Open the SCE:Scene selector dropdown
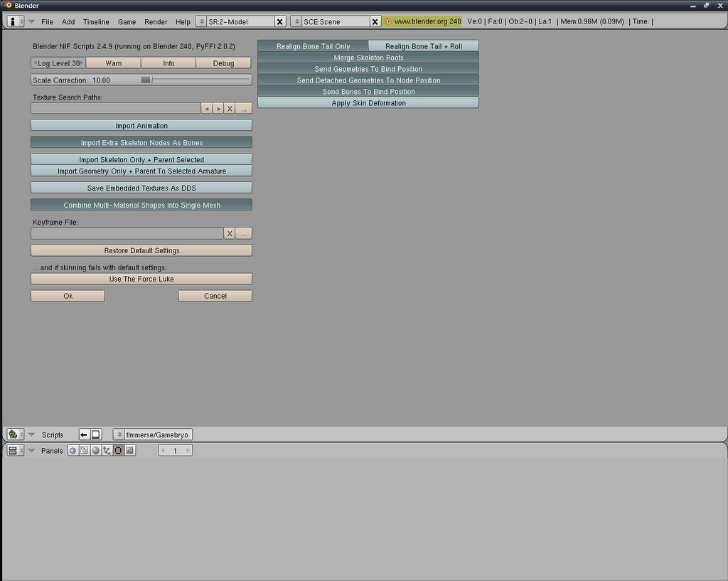728x581 pixels. pos(296,22)
